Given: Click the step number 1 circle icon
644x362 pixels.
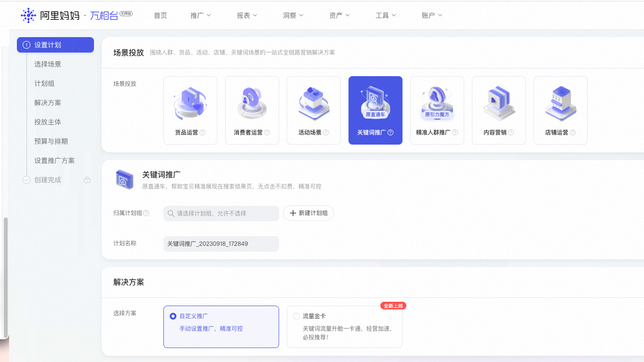Looking at the screenshot, I should [x=27, y=45].
